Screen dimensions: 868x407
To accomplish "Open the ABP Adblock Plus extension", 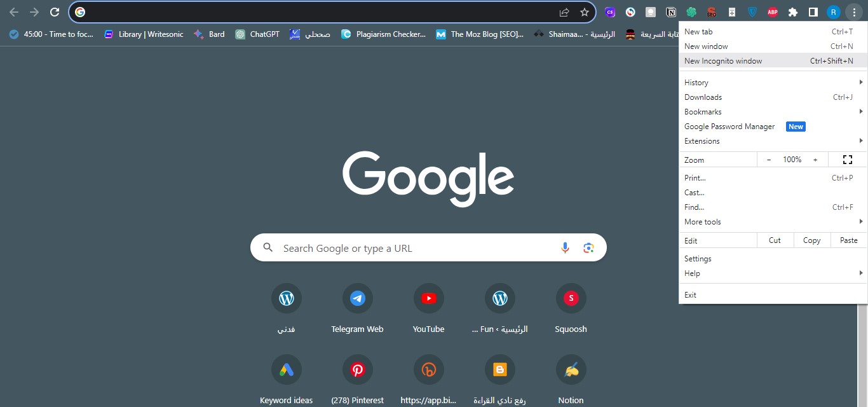I will click(773, 12).
